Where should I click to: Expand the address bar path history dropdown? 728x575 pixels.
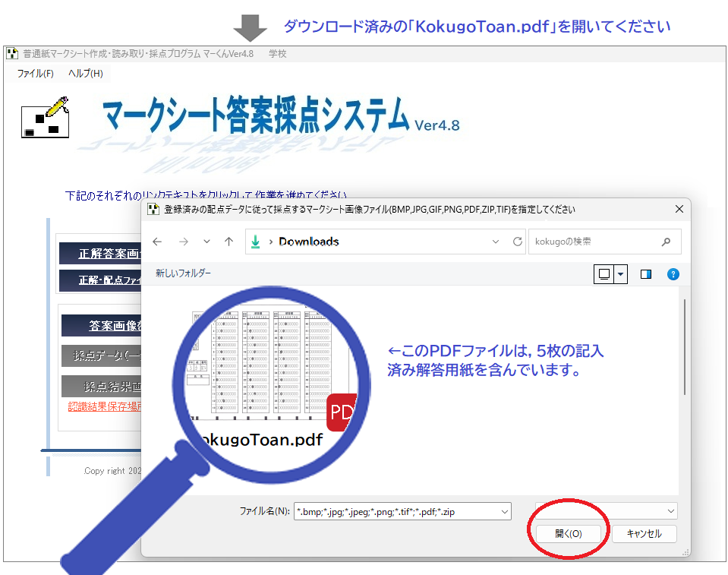pos(496,242)
